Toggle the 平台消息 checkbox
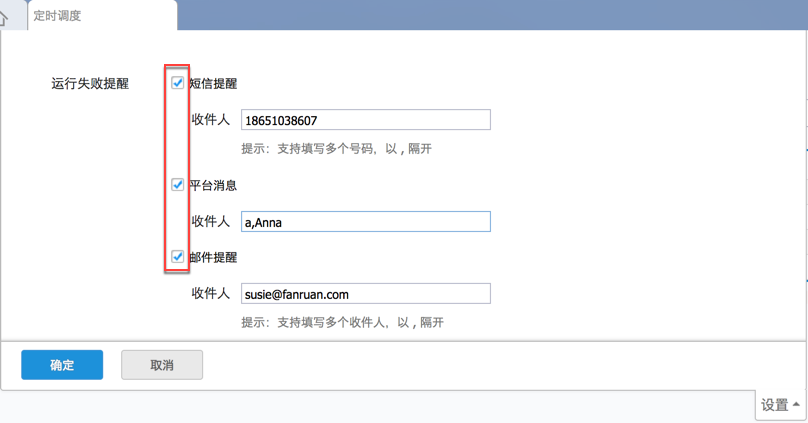 [178, 185]
